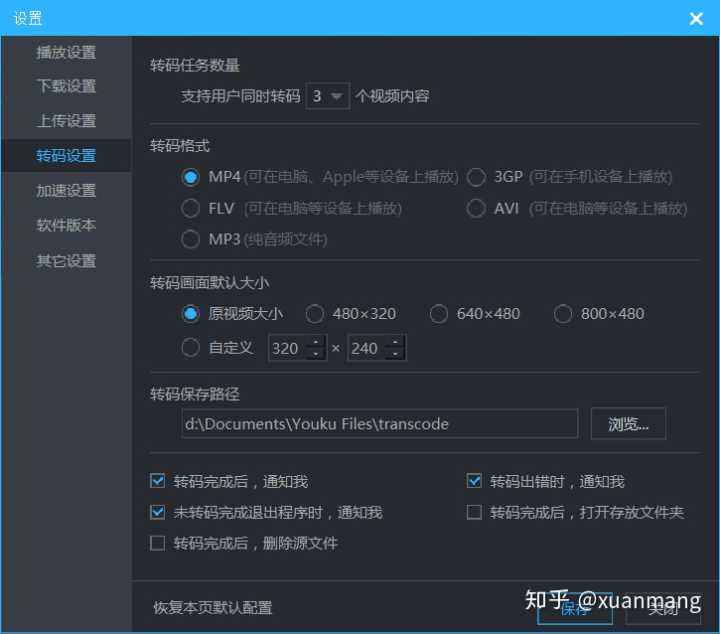Increase custom width 320 with up arrow
The height and width of the screenshot is (634, 720).
[316, 342]
